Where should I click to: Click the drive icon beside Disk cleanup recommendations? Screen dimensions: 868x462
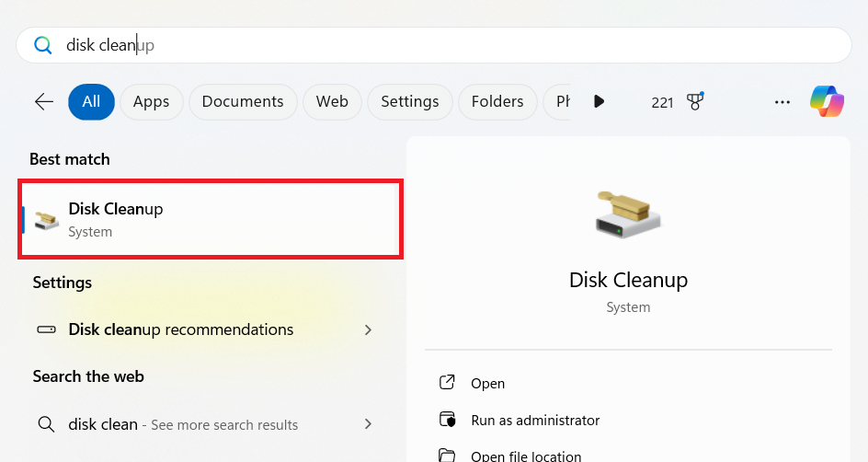pos(46,329)
